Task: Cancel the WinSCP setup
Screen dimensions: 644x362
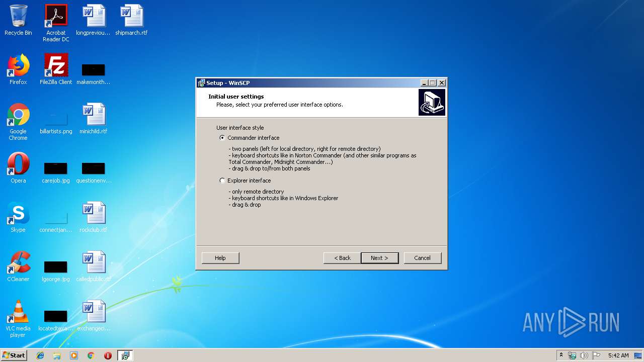Action: click(423, 258)
